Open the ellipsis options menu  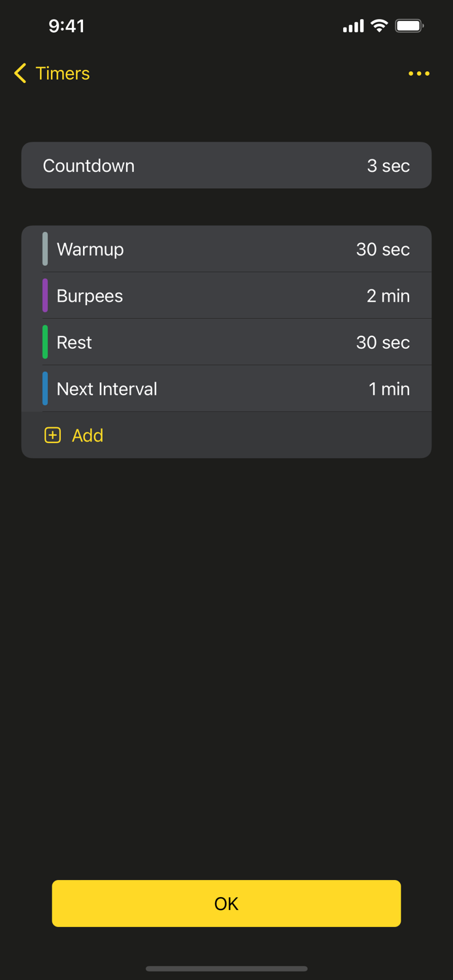[x=418, y=73]
